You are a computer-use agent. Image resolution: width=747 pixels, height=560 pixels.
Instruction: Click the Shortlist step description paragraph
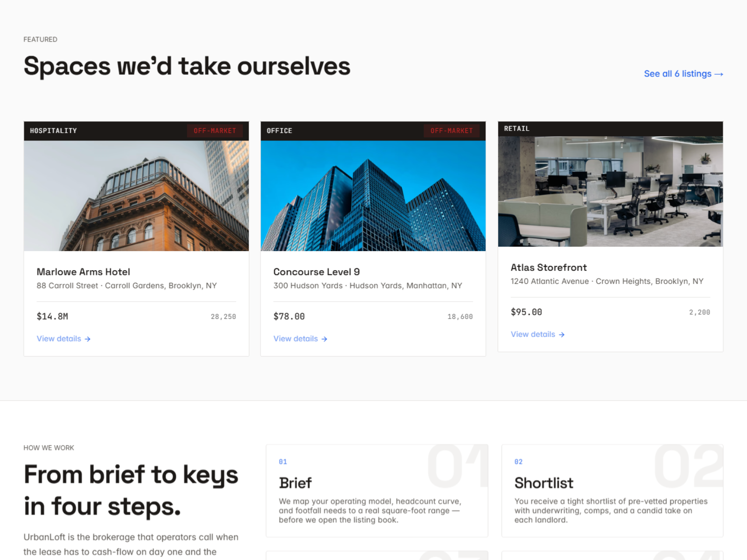point(611,511)
